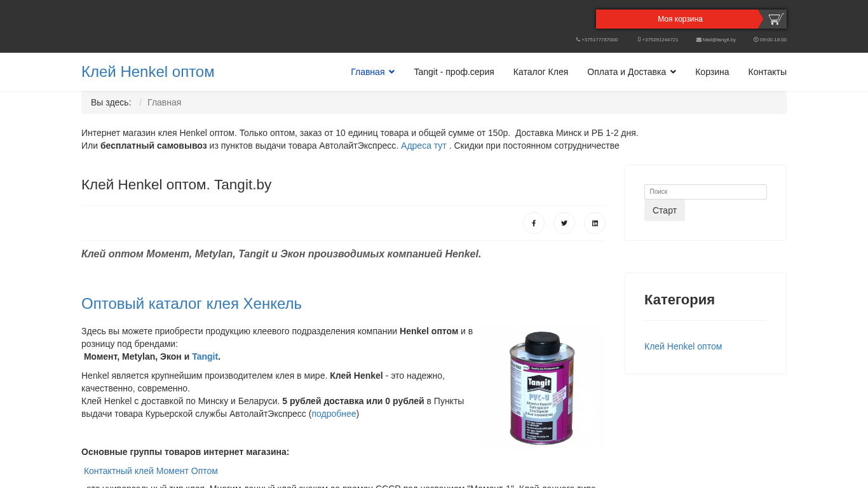Share page on Facebook
868x488 pixels.
pos(534,223)
